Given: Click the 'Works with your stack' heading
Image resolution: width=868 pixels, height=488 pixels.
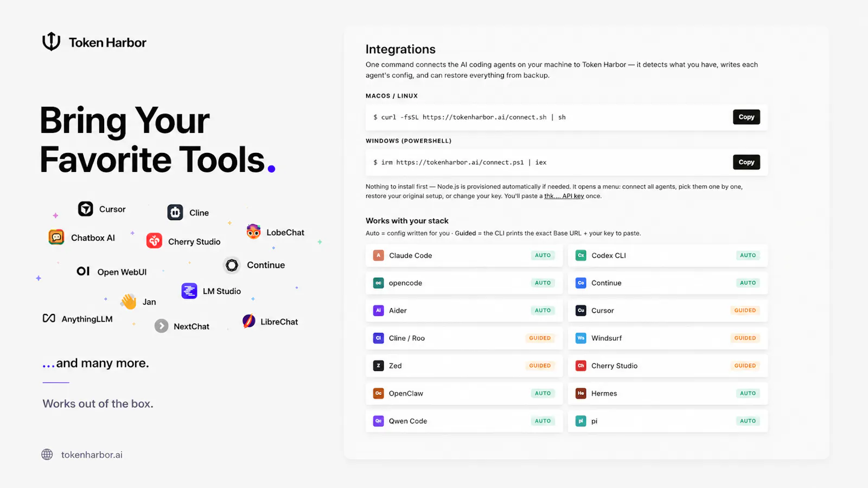Looking at the screenshot, I should pos(407,221).
